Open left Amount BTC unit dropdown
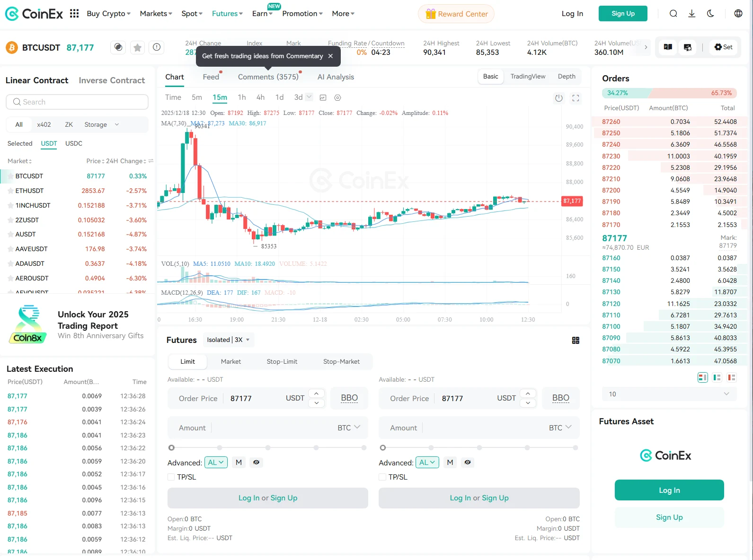The height and width of the screenshot is (560, 753). pyautogui.click(x=349, y=428)
